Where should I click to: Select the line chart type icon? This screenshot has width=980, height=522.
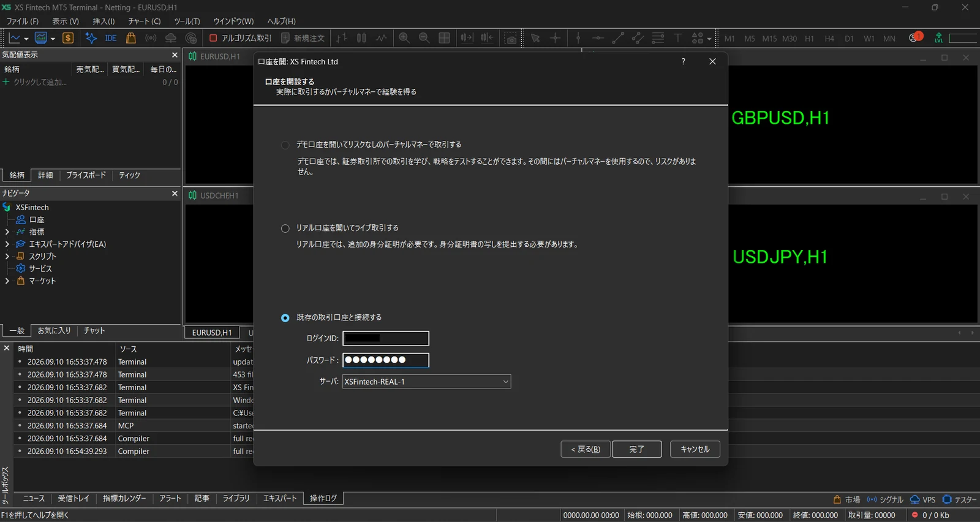click(382, 38)
